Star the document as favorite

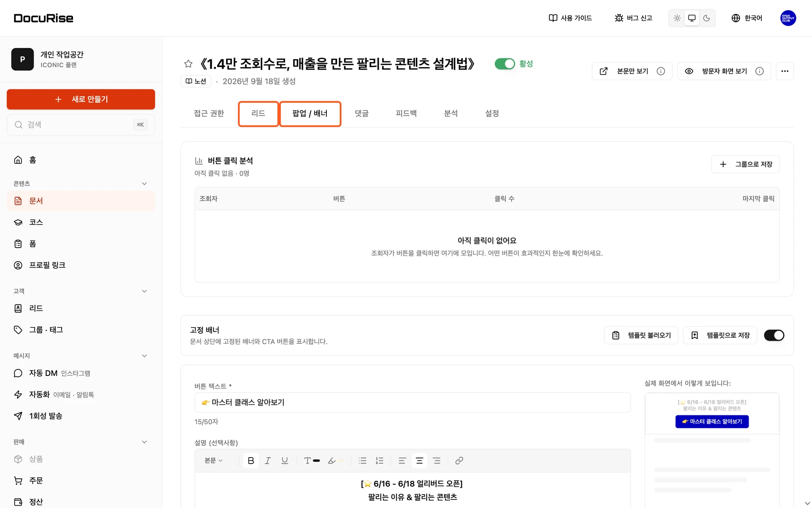click(x=188, y=64)
